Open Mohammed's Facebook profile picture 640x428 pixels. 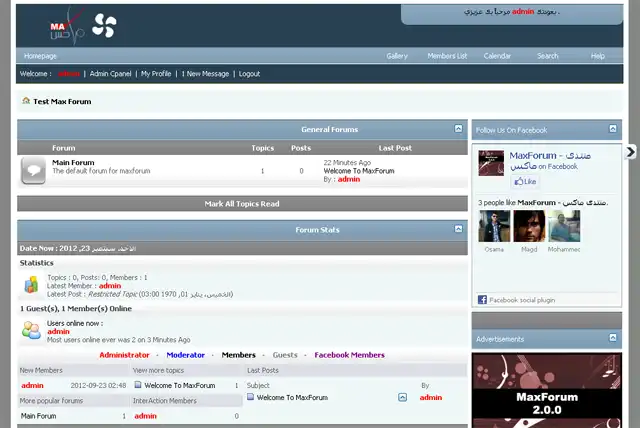(x=564, y=226)
